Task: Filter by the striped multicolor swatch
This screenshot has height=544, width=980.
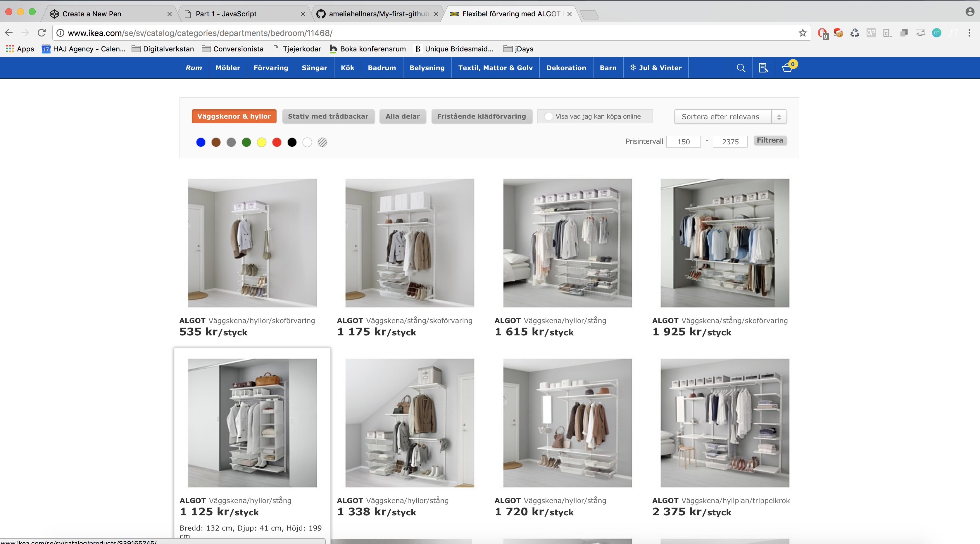Action: click(x=322, y=142)
